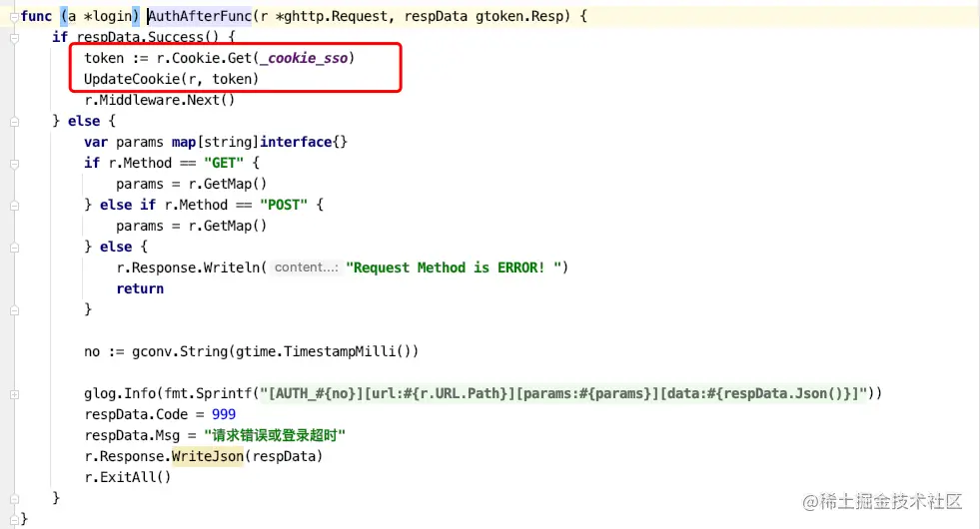Screen dimensions: 980x529
Task: Click fold end marker below the return statement
Action: (14, 310)
